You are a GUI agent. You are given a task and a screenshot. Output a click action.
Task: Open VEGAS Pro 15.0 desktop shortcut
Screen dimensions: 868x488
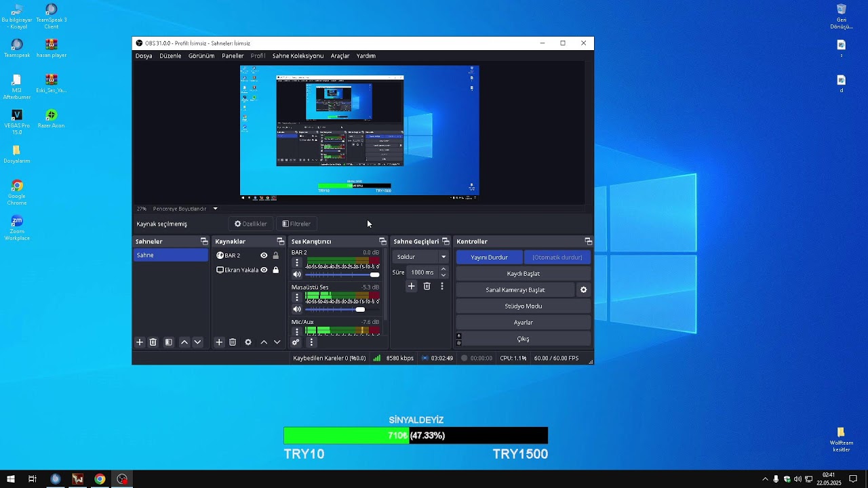click(x=17, y=122)
